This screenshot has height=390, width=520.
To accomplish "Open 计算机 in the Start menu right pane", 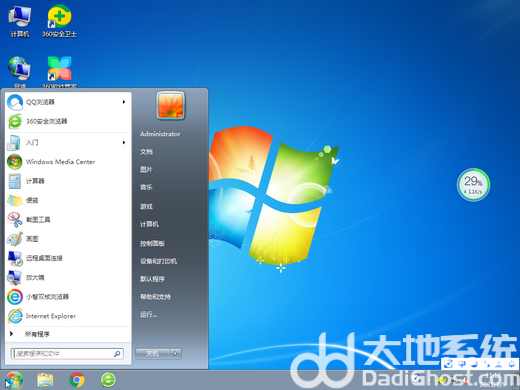I will [x=149, y=224].
